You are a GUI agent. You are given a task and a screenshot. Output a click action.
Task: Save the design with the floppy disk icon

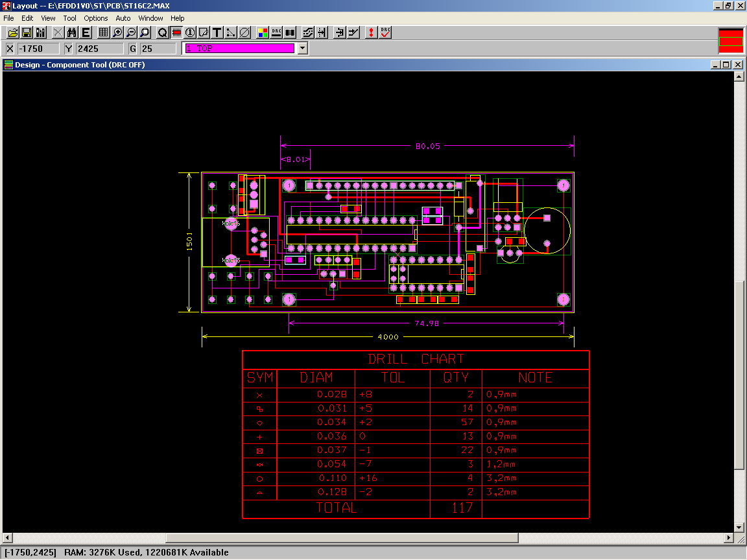coord(27,32)
